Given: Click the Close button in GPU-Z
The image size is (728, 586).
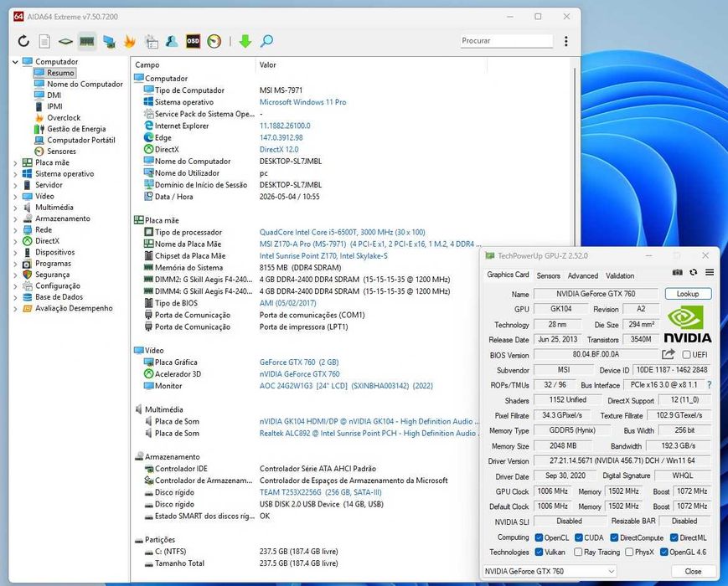Looking at the screenshot, I should point(693,571).
